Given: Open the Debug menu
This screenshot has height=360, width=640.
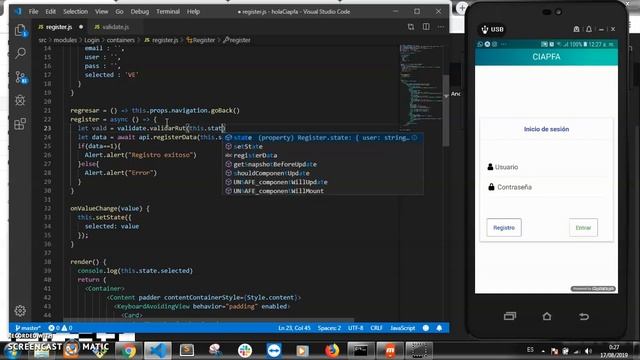Looking at the screenshot, I should click(x=140, y=11).
